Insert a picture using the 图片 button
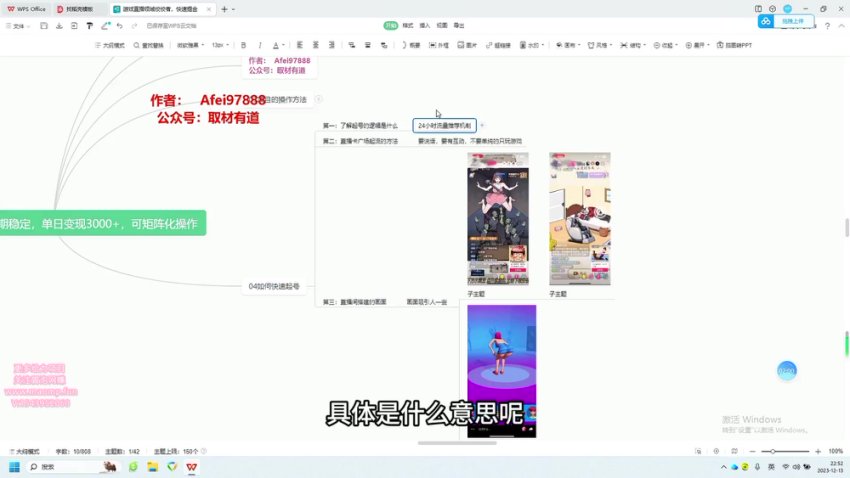The image size is (850, 478). pos(466,45)
